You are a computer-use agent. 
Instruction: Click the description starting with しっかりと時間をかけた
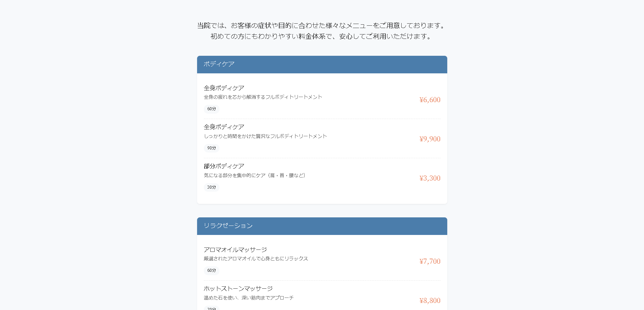[265, 136]
